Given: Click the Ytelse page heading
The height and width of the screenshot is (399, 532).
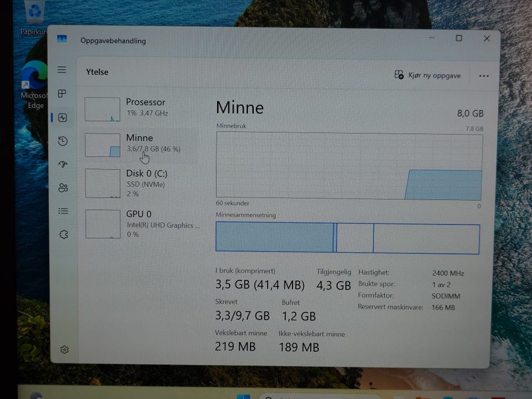Looking at the screenshot, I should [97, 72].
